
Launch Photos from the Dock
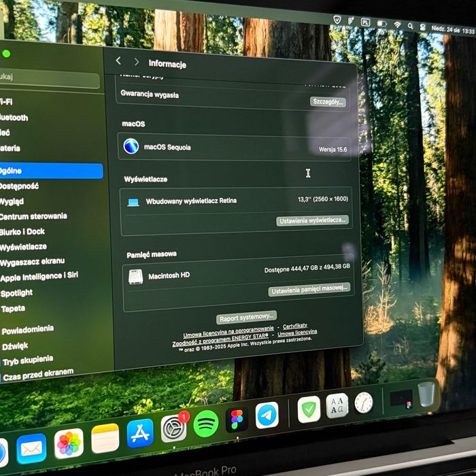pyautogui.click(x=69, y=443)
